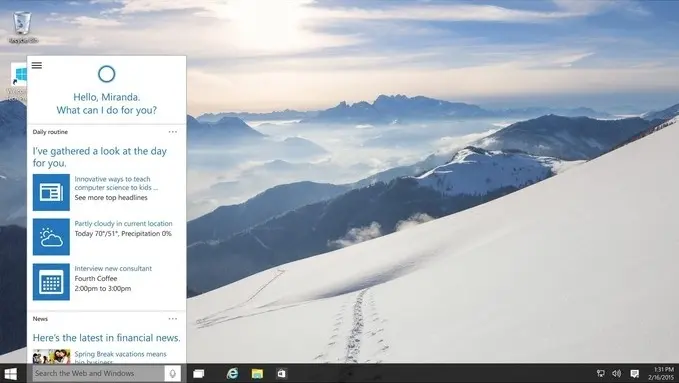Open the Windows Start button
Viewport: 679px width, 383px height.
coord(10,373)
